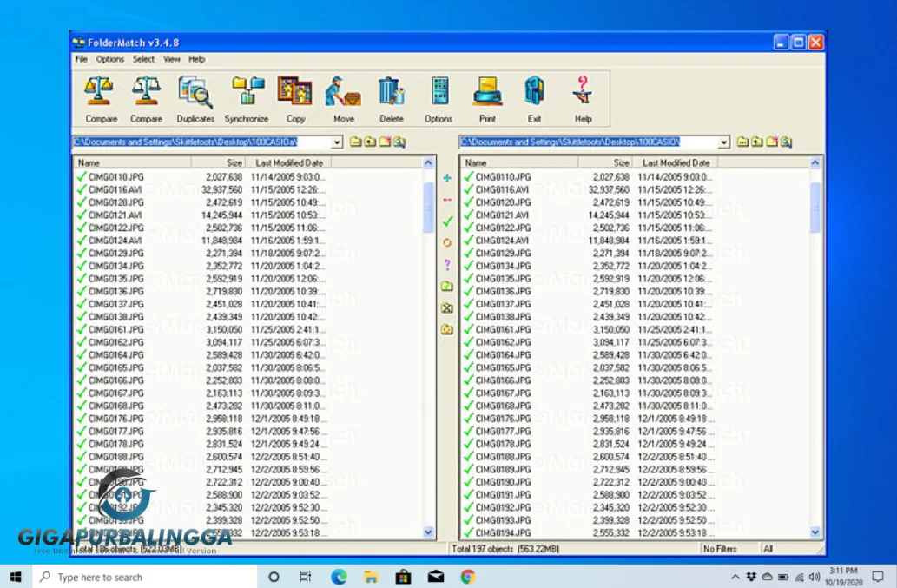Open the Select menu
The image size is (897, 588).
tap(143, 59)
